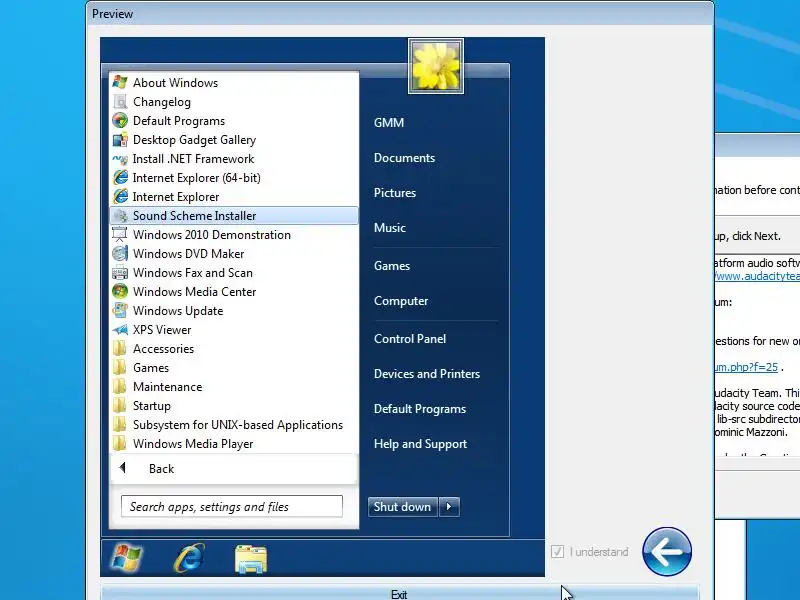Image resolution: width=800 pixels, height=600 pixels.
Task: Open Music from the right pane
Action: click(x=390, y=228)
